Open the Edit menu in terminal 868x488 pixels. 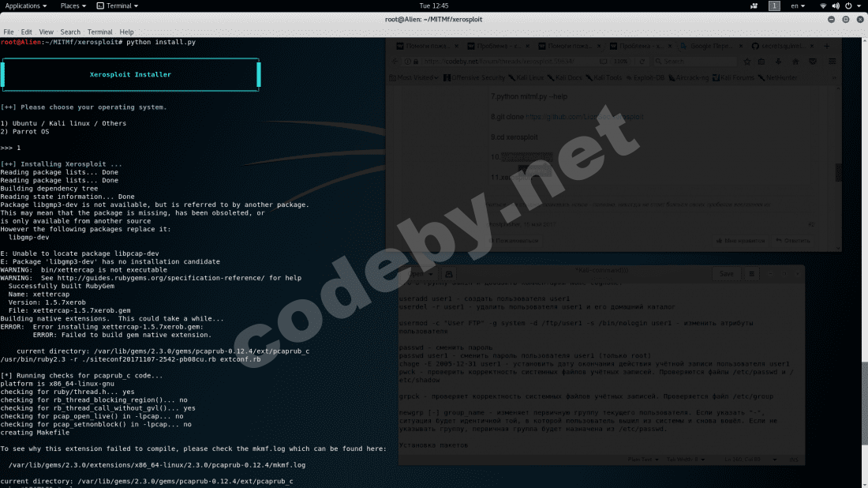tap(27, 32)
